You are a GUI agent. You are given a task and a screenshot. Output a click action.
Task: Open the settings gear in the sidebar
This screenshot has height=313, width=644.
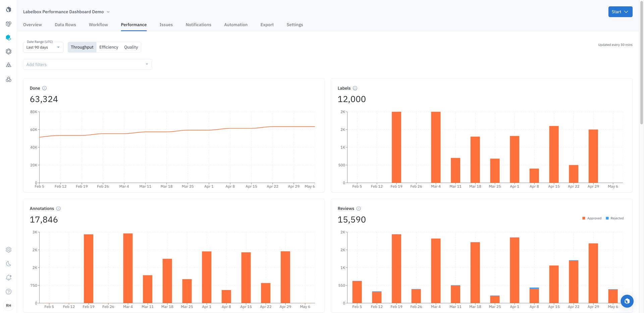tap(8, 250)
